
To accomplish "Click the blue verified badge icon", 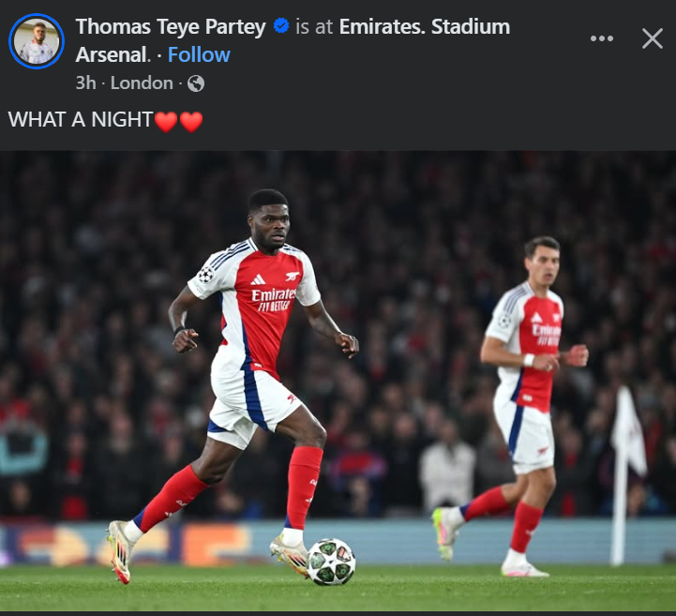I will [x=280, y=27].
